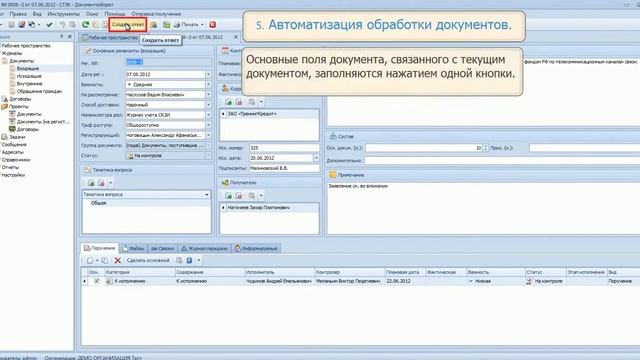Close the left navigation panel
This screenshot has height=360, width=640.
69,37
